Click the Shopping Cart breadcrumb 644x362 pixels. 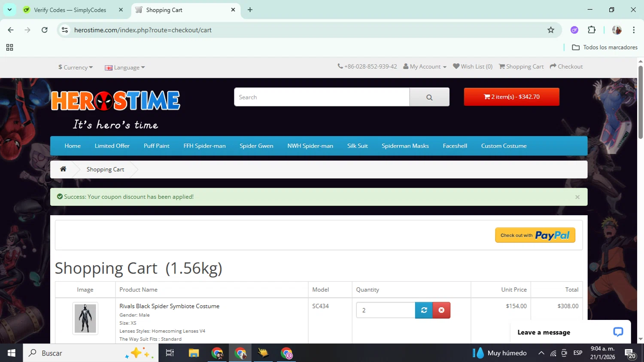tap(105, 169)
